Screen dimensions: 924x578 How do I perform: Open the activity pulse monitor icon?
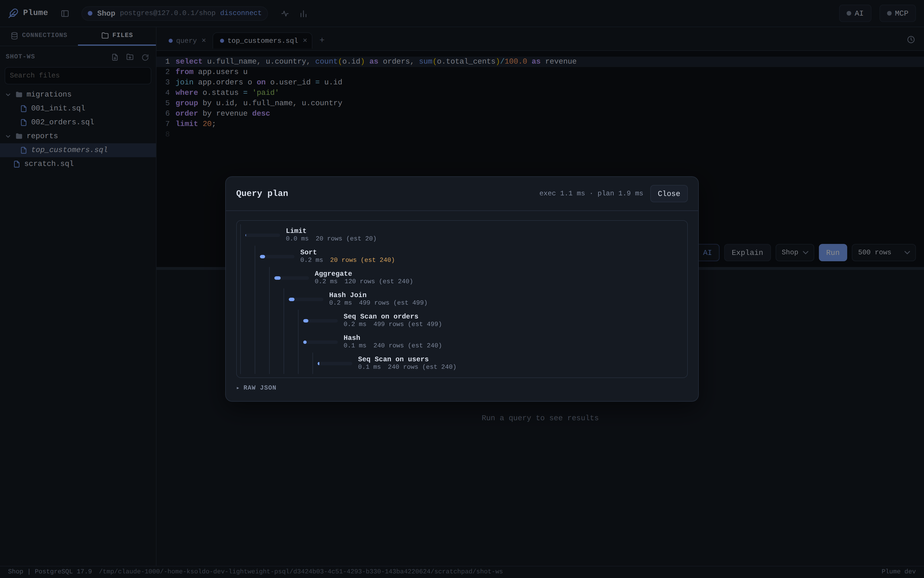[285, 14]
